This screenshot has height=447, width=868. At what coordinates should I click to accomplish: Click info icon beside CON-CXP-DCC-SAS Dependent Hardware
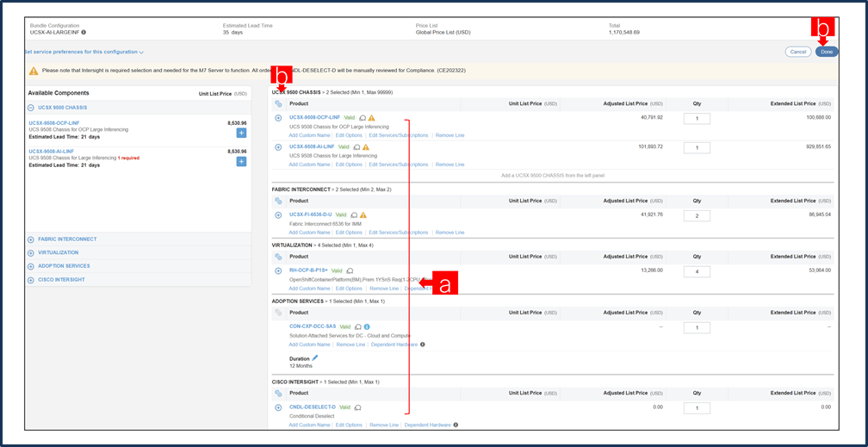point(422,345)
